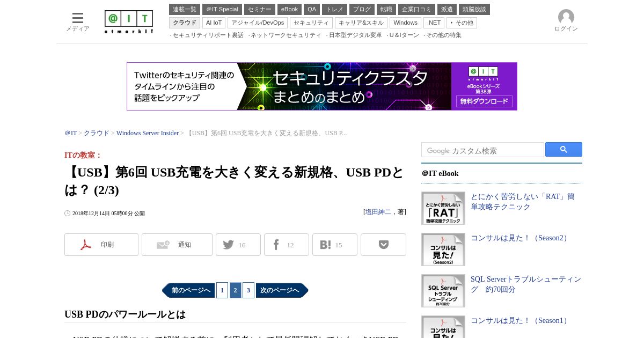Open the 「RAT」簡単攻略テクニック eBook thumbnail

click(x=443, y=208)
